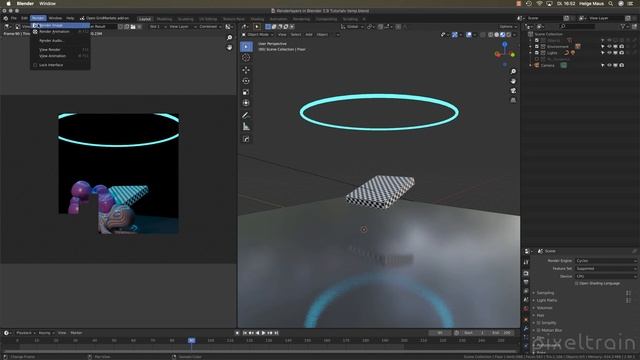
Task: Select the 3D Cursor tool
Action: 246,58
